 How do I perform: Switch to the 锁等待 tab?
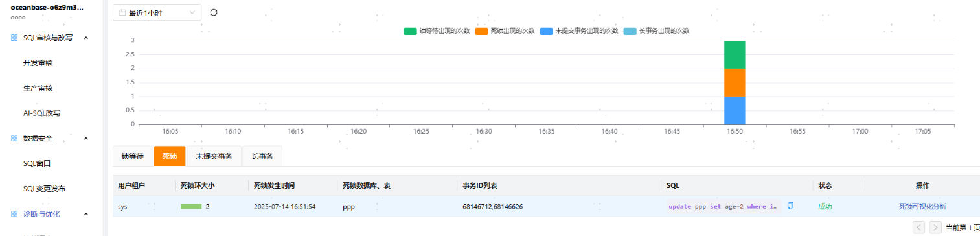coord(133,156)
